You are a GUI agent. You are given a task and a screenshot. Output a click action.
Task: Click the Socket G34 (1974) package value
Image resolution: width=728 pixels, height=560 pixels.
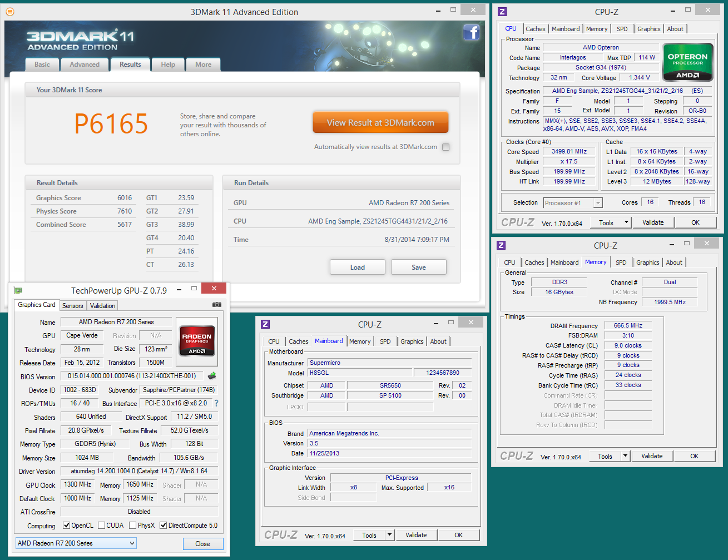pos(601,67)
